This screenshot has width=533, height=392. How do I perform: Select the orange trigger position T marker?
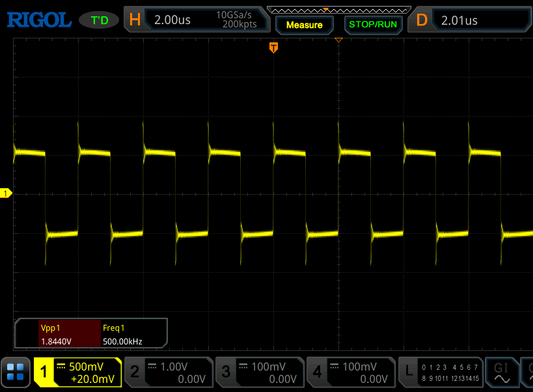pos(273,48)
